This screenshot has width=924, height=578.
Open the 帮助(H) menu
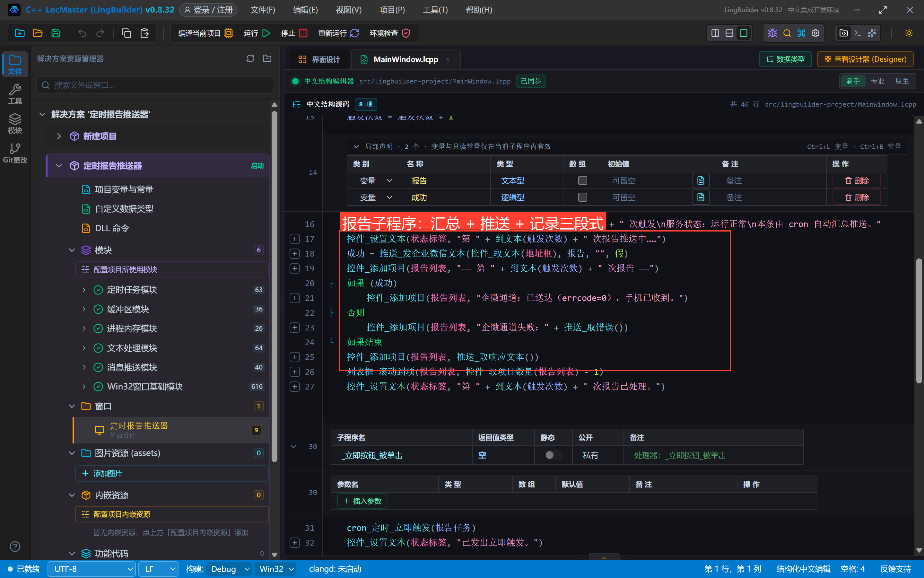pyautogui.click(x=479, y=10)
